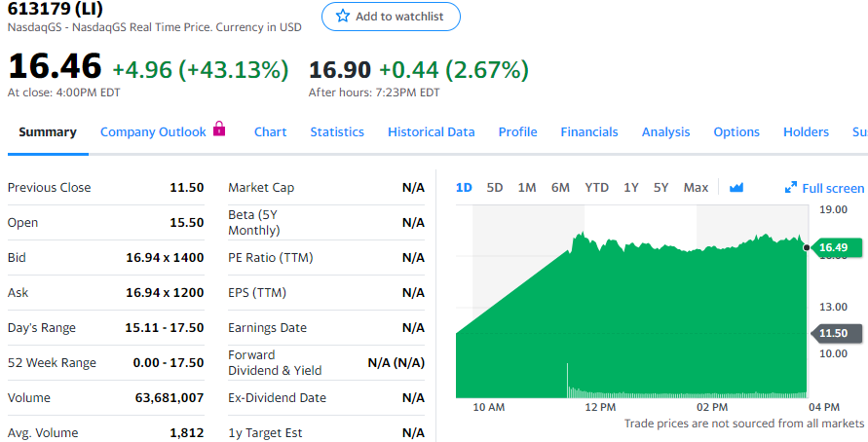This screenshot has width=868, height=442.
Task: Click the 16.49 current price chart marker
Action: point(836,247)
